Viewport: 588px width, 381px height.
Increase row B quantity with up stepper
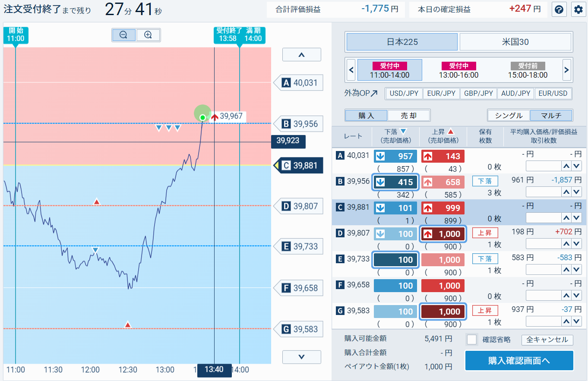click(566, 192)
